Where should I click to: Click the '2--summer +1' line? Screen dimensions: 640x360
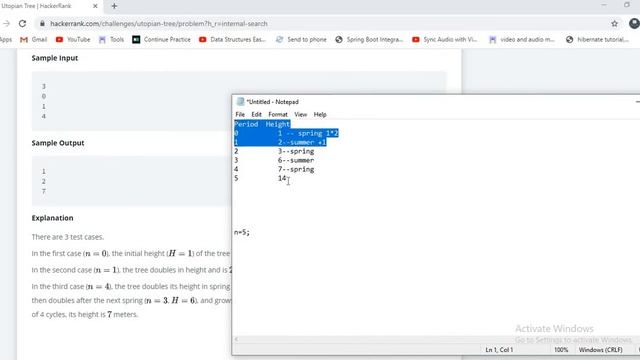point(302,142)
